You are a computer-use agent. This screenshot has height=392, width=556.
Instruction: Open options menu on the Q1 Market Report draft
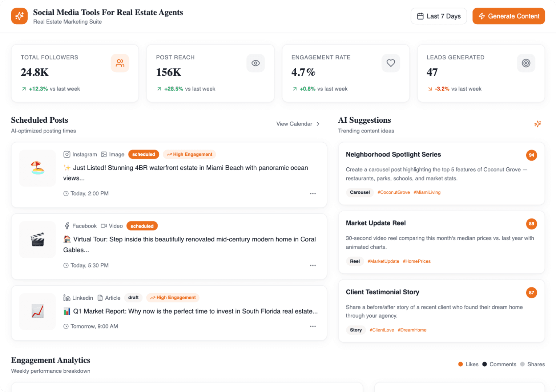[313, 326]
